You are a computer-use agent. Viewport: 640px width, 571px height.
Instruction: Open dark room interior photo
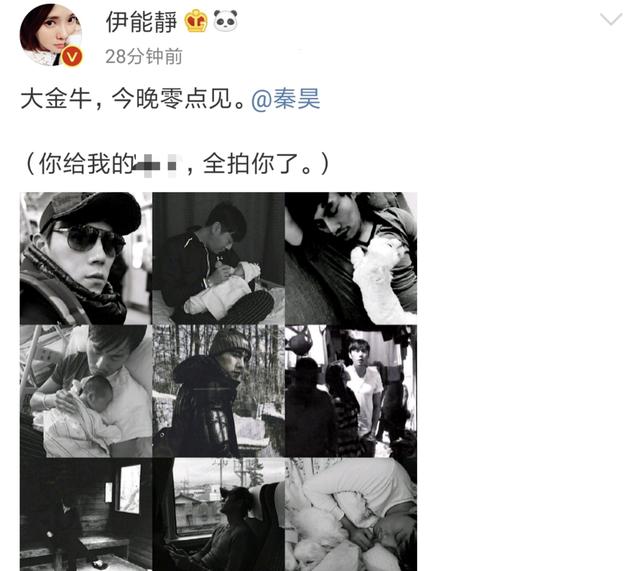pyautogui.click(x=86, y=514)
